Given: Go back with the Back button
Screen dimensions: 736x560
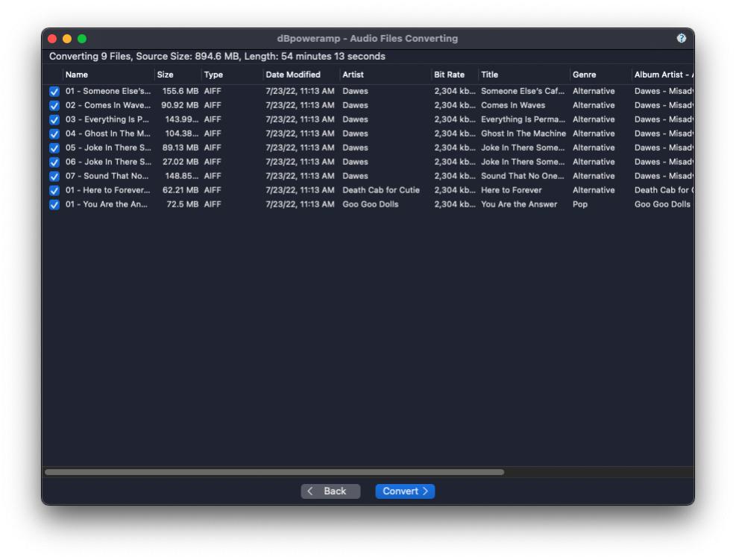Looking at the screenshot, I should pyautogui.click(x=330, y=491).
